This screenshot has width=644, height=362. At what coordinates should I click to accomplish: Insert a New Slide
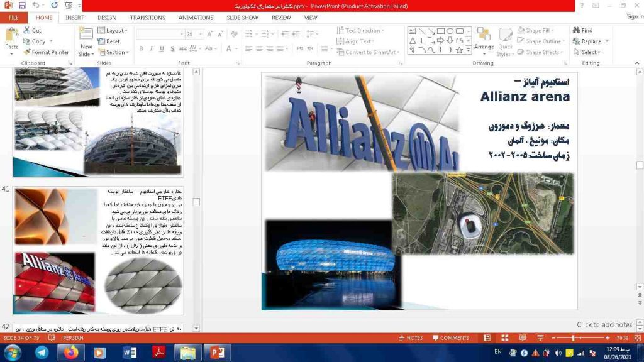pos(86,42)
